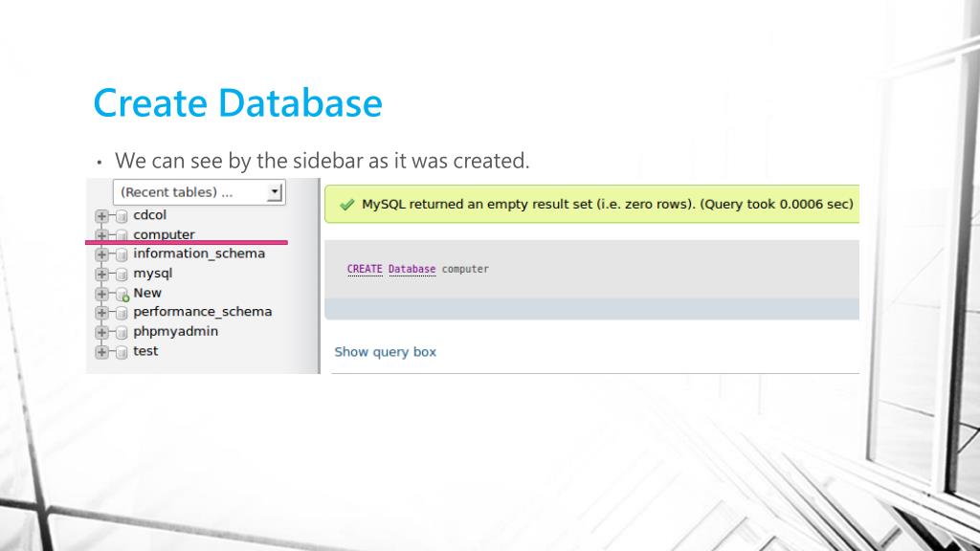Screen dimensions: 980x551
Task: Click the performance_schema database icon
Action: 122,313
